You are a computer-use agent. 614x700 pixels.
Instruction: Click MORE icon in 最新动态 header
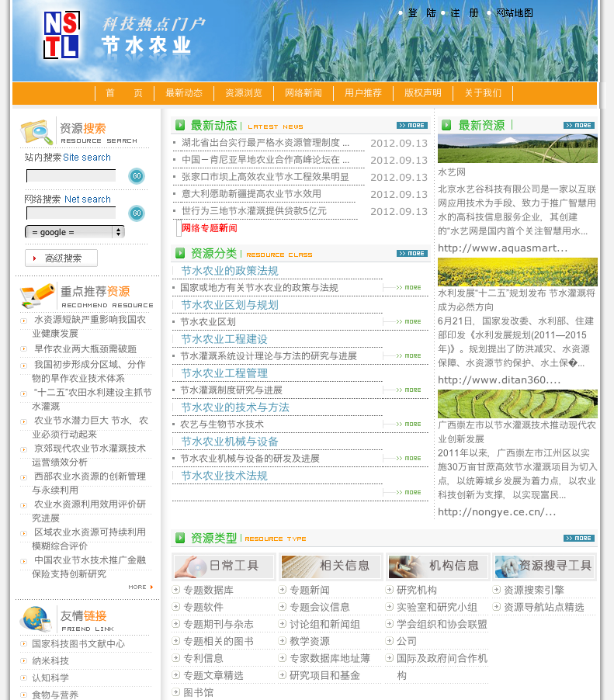click(x=411, y=125)
